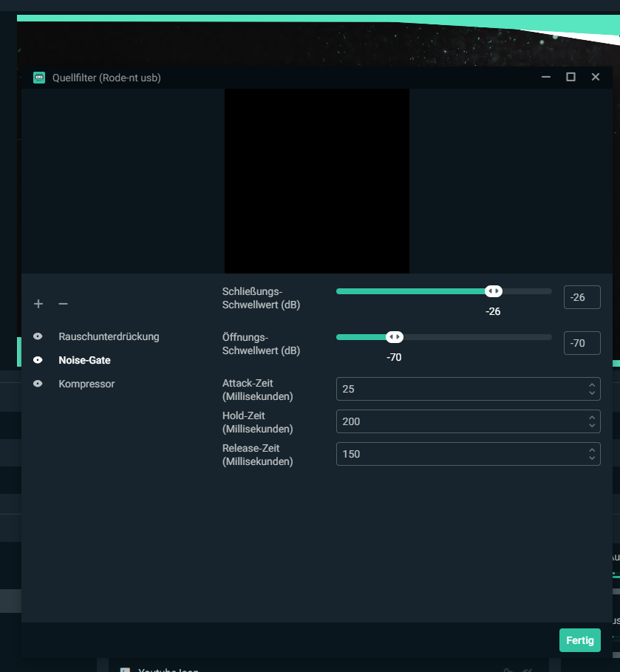The width and height of the screenshot is (620, 672).
Task: Click the Schließungs-Schwellwert slider handle
Action: click(494, 291)
